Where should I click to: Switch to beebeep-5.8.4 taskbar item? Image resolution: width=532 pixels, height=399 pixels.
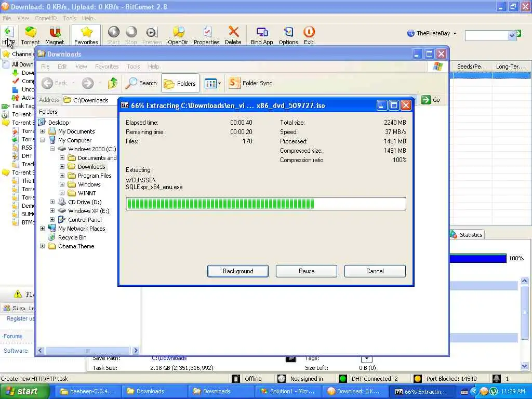tap(87, 391)
